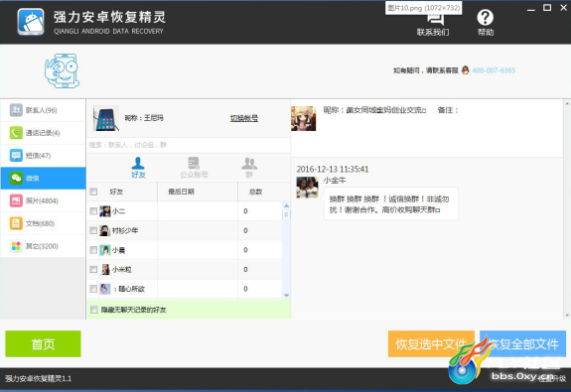
Task: Check the box for 随心所欲
Action: (93, 289)
